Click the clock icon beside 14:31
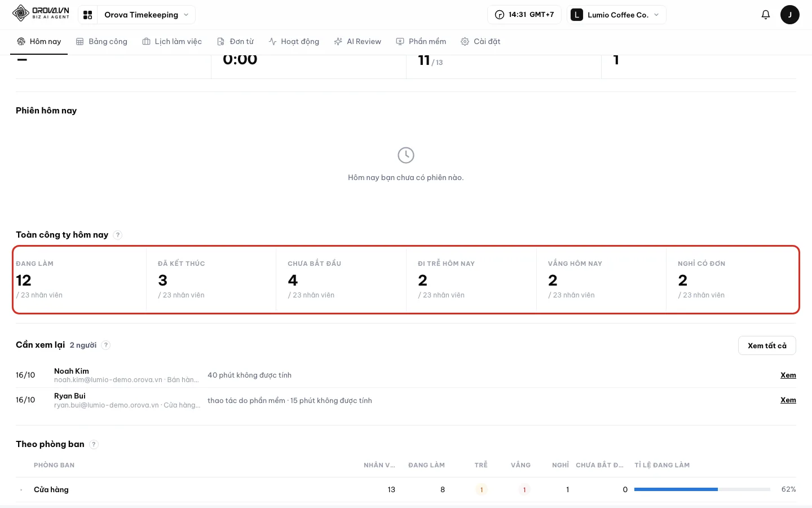 [x=500, y=15]
